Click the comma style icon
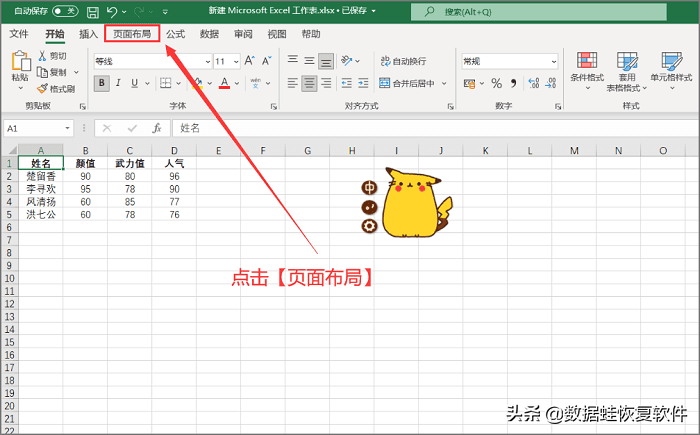This screenshot has height=435, width=700. [x=513, y=83]
